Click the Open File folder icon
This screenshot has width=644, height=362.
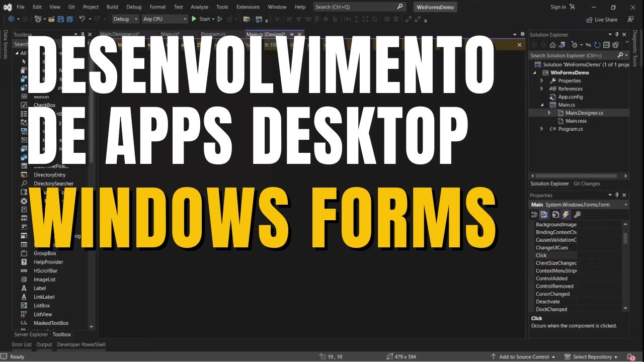click(x=51, y=19)
